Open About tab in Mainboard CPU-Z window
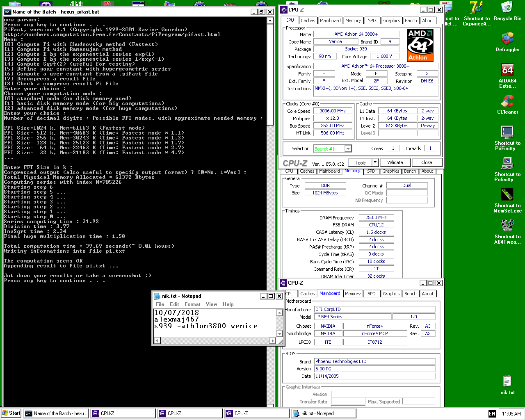The width and height of the screenshot is (525, 420). tap(428, 294)
